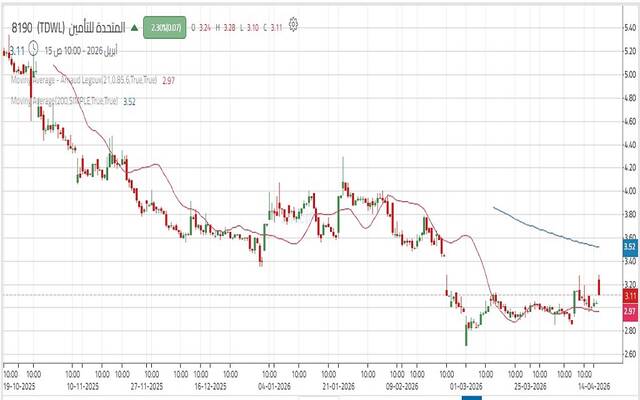Click the 04-01-2026 date on time axis
Screen dimensions: 640x400
coord(274,384)
